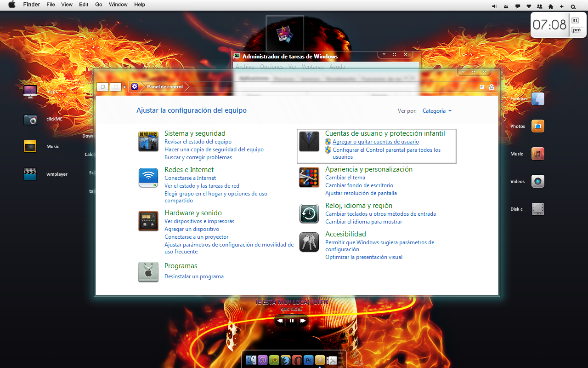Click Optimizar la presentación visual link
The width and height of the screenshot is (588, 368).
[364, 257]
